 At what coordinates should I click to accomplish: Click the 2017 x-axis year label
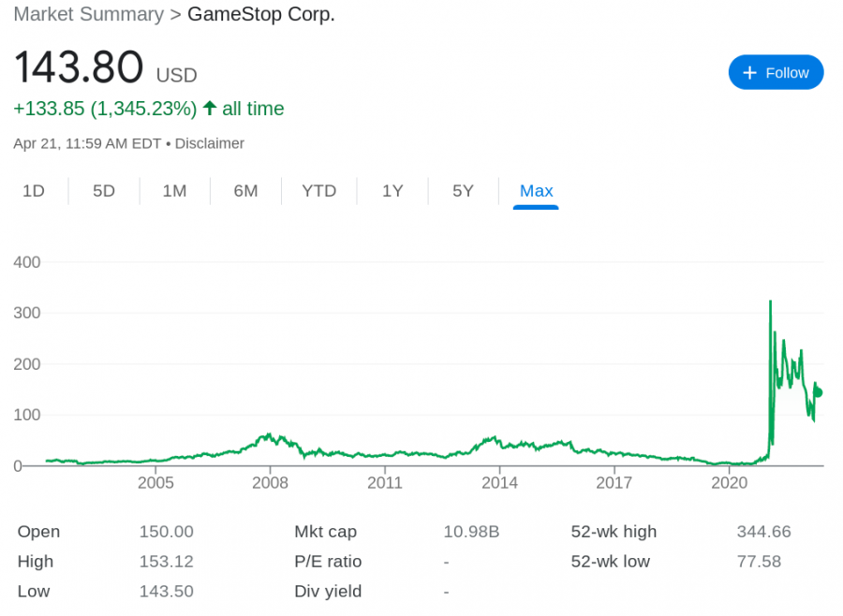pos(614,483)
